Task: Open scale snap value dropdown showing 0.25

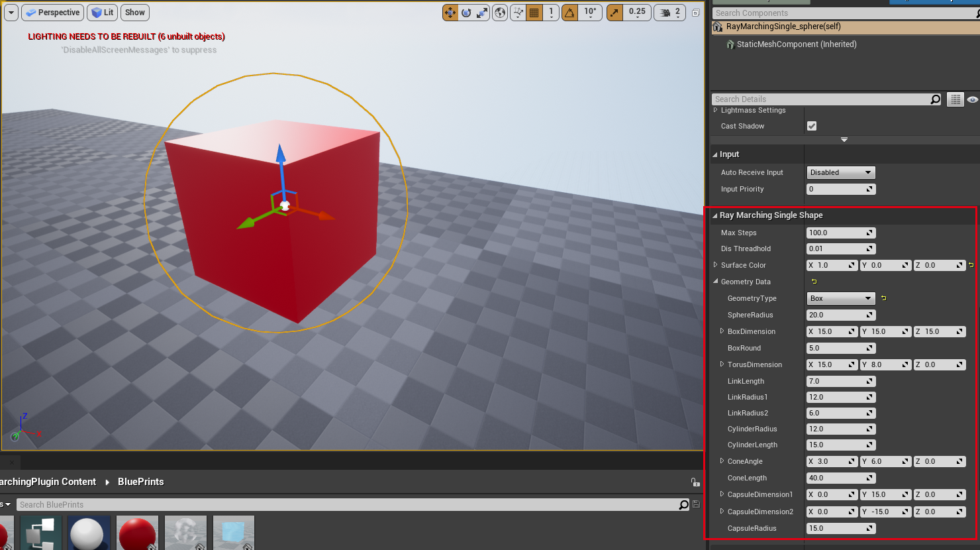Action: (x=637, y=13)
